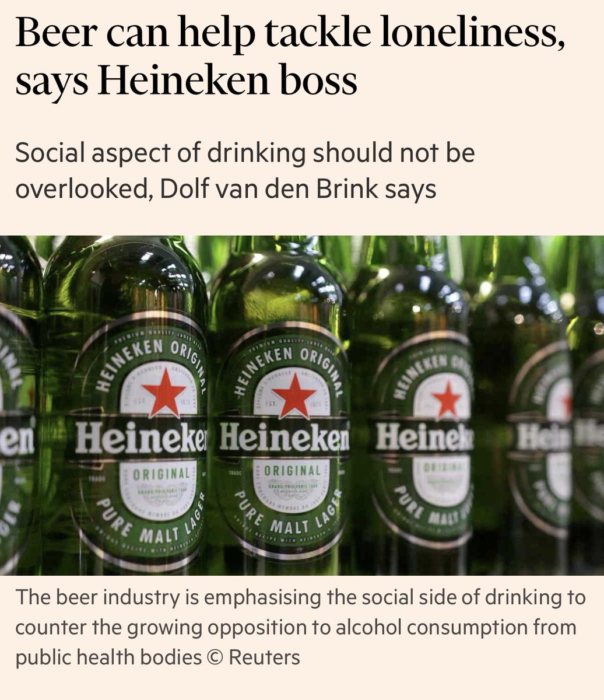Open the Heineken bottles article photo
The image size is (604, 700).
tap(302, 405)
